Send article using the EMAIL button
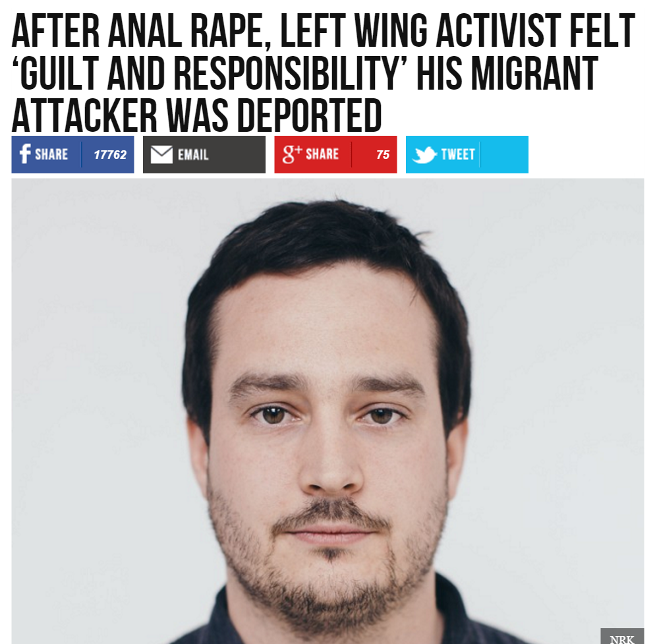Screen dimensions: 657x644 click(193, 155)
